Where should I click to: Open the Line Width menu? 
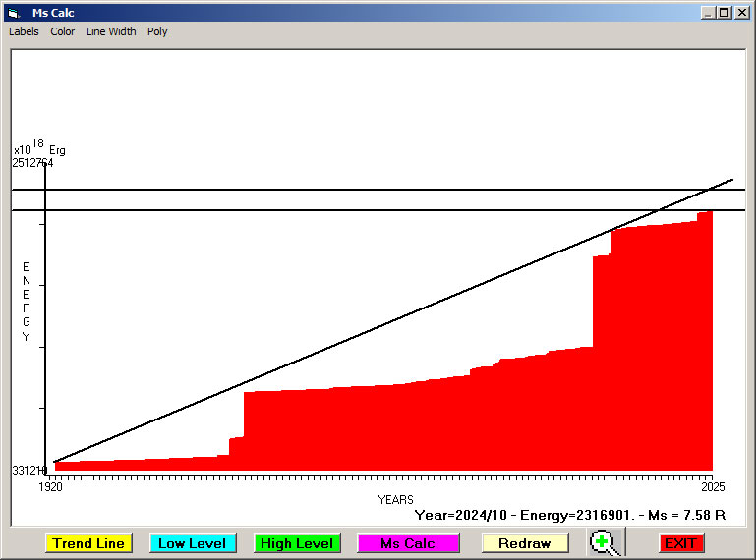[111, 31]
